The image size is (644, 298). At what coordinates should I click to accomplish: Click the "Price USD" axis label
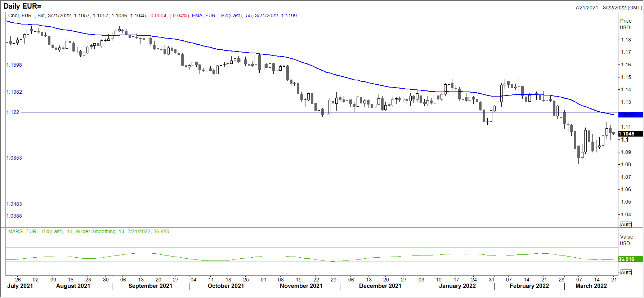click(x=626, y=24)
